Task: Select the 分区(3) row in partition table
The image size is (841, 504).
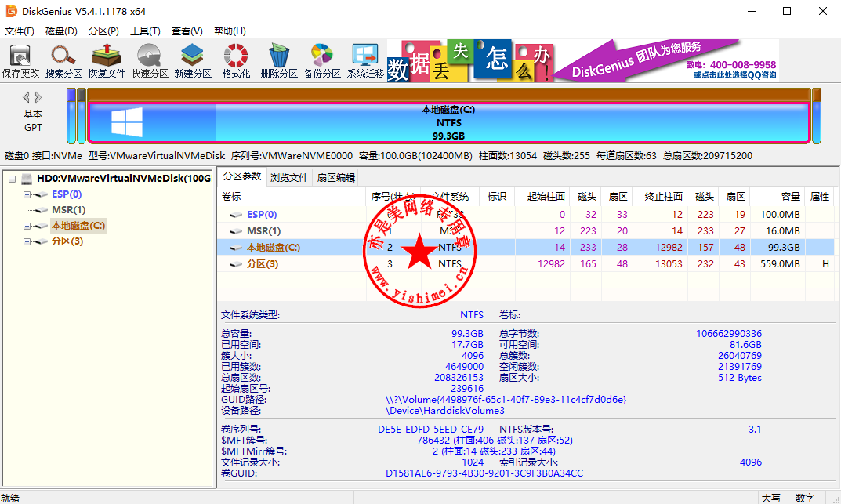Action: click(526, 264)
